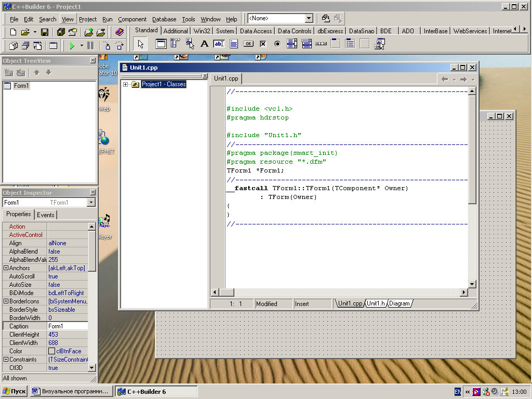Click the Color property clBtnFace swatch
This screenshot has width=532, height=399.
pyautogui.click(x=51, y=351)
